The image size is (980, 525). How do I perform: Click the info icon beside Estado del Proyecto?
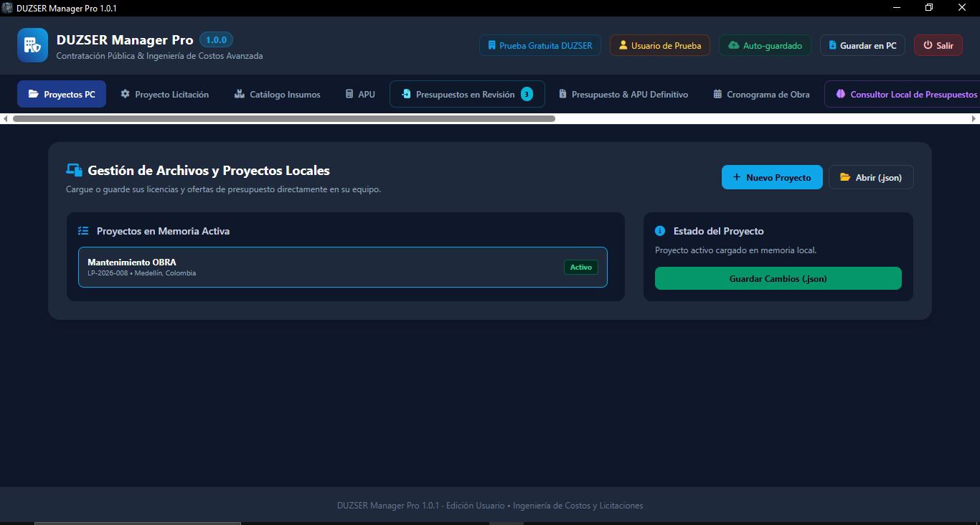click(660, 231)
